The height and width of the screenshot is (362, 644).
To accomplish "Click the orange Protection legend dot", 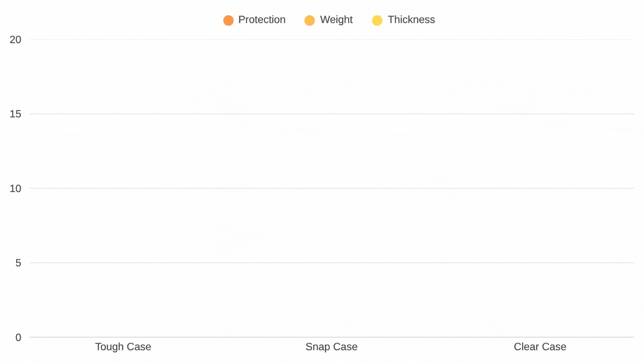I will [x=228, y=20].
